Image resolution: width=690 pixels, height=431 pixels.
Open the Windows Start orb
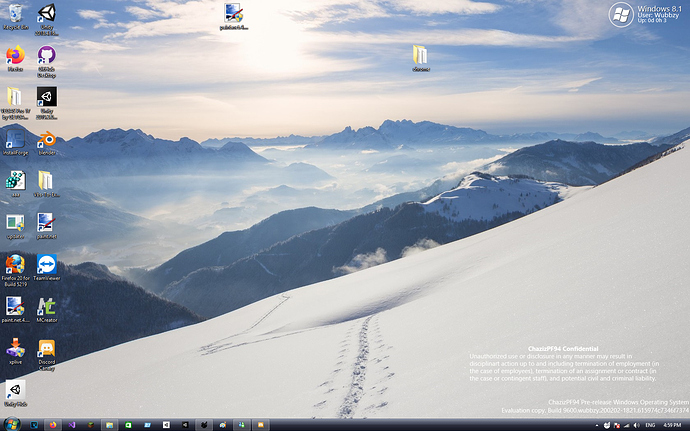11,424
